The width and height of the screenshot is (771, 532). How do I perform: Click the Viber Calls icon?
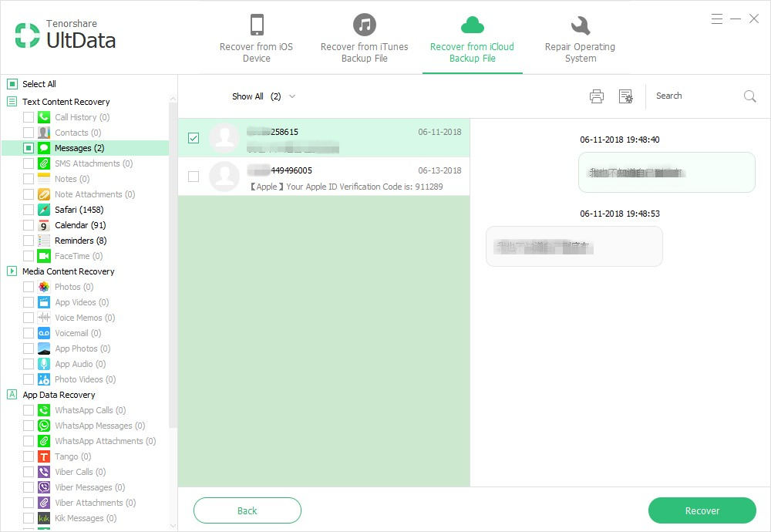coord(44,472)
